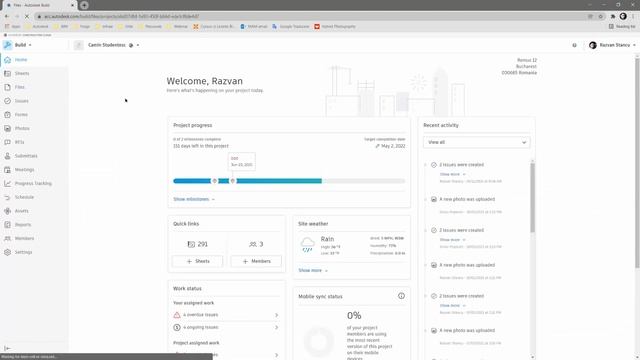
Task: Click the 'May 2, 2022' target date
Action: point(393,146)
